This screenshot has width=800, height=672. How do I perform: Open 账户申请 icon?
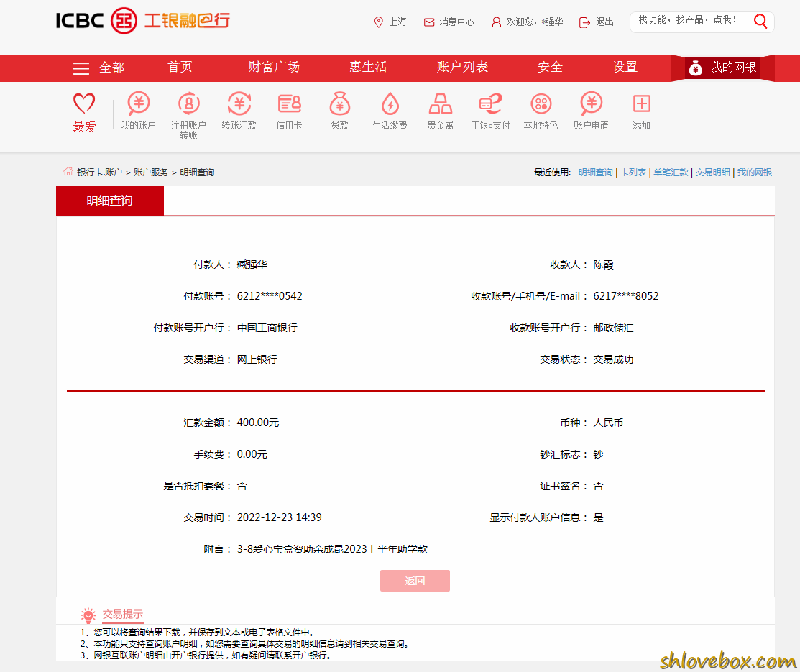[591, 103]
